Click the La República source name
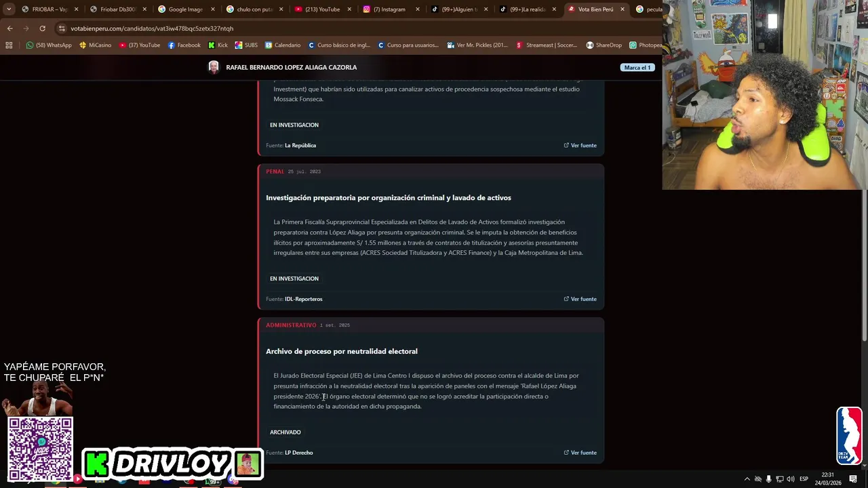The height and width of the screenshot is (488, 868). (300, 146)
